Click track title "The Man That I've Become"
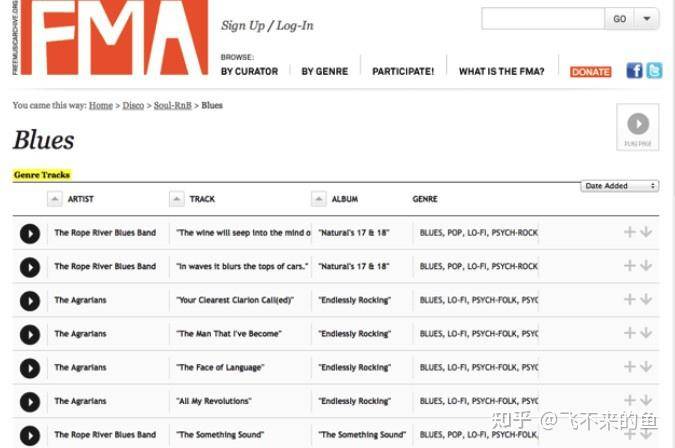Image resolution: width=675 pixels, height=448 pixels. tap(229, 334)
